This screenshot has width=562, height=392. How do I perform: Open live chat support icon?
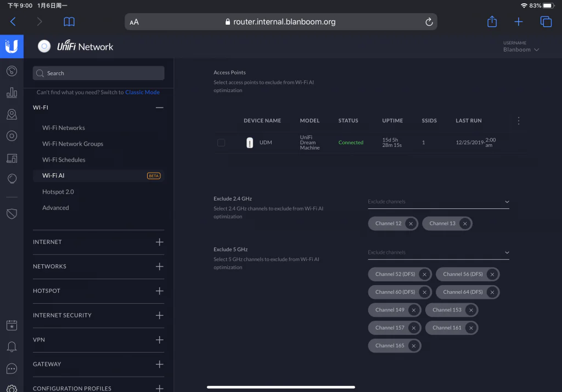pos(12,368)
